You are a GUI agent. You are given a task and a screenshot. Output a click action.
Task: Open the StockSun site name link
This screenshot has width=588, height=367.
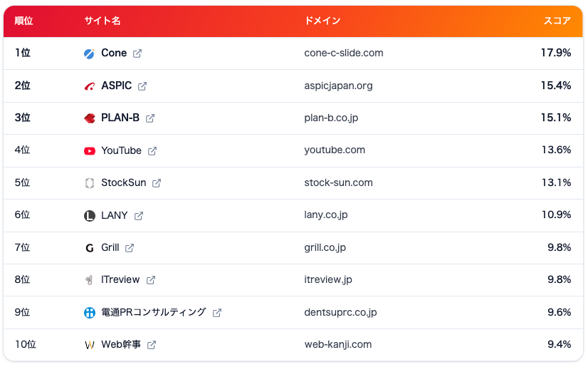point(123,182)
